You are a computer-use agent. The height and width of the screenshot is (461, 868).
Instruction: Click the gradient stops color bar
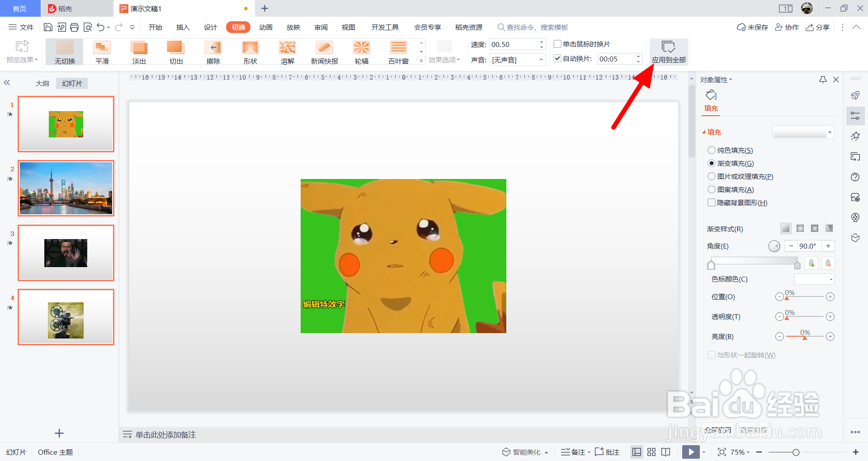click(754, 261)
